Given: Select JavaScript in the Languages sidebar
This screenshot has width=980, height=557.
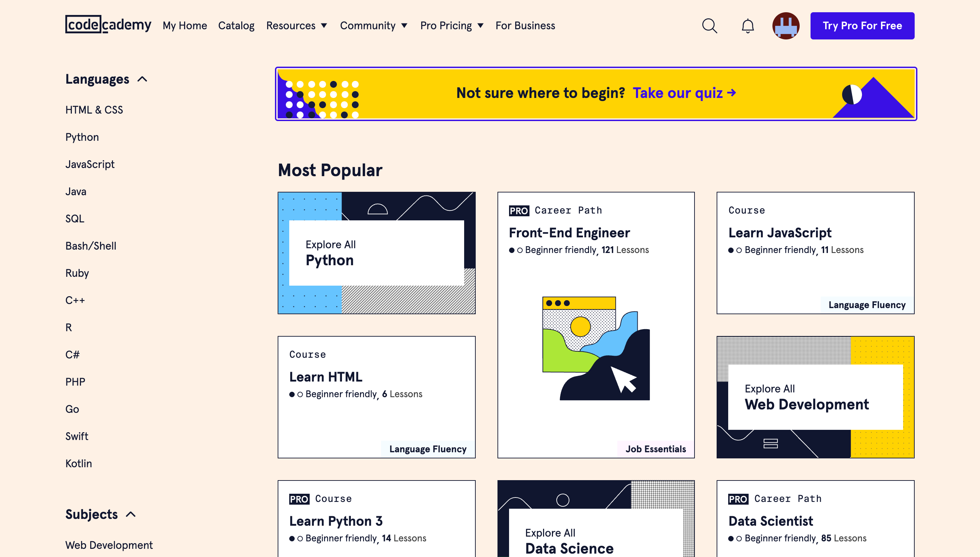Looking at the screenshot, I should tap(90, 164).
